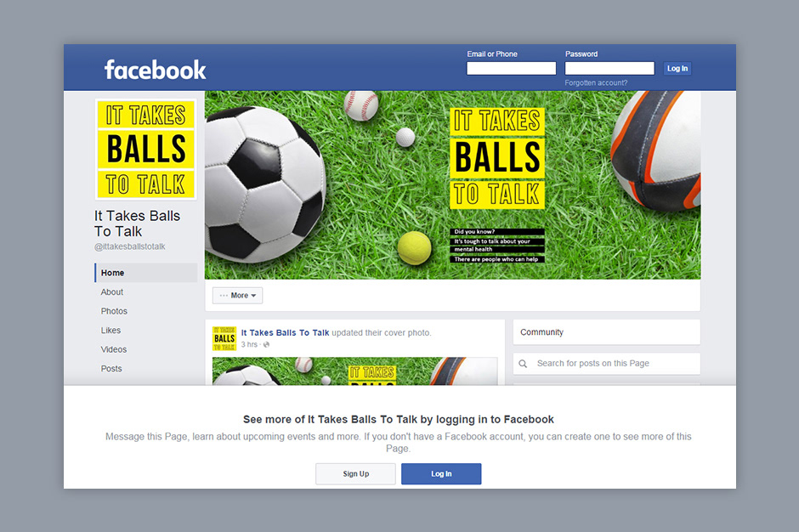Open Likes in the sidebar
This screenshot has width=799, height=532.
tap(110, 331)
